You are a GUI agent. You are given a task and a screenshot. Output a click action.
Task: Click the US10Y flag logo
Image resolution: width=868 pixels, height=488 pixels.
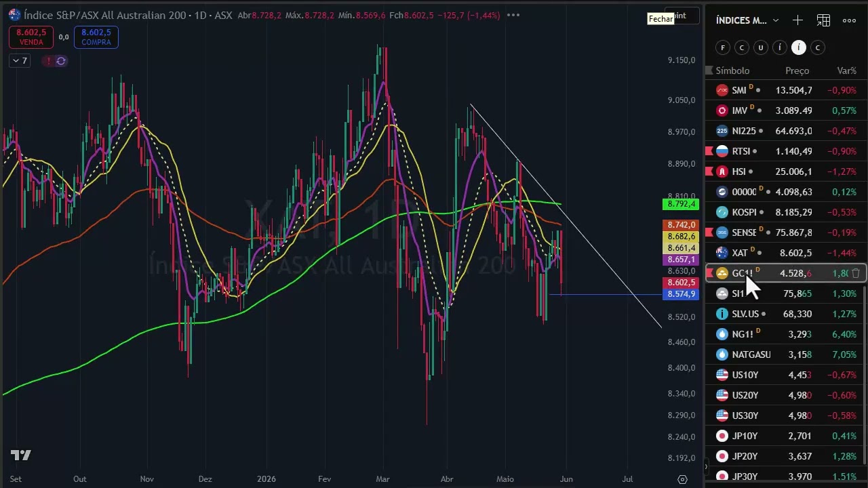pos(722,375)
